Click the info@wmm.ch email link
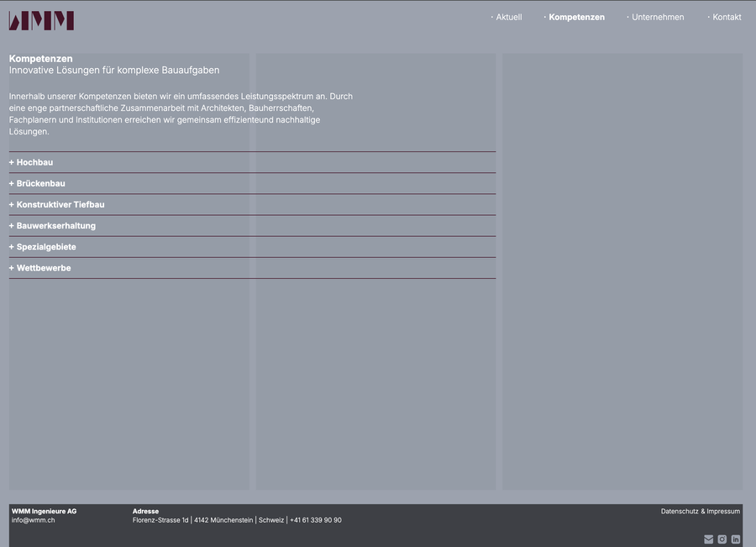756x547 pixels. pyautogui.click(x=34, y=520)
